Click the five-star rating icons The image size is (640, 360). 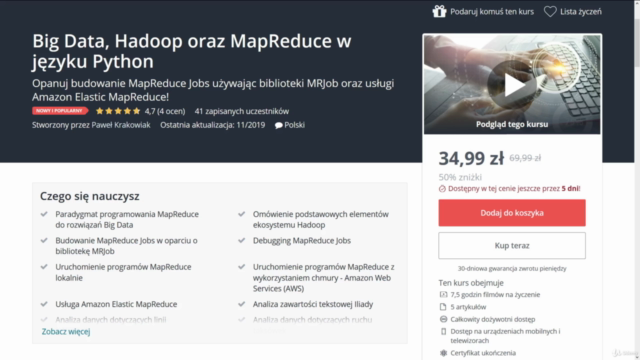click(118, 111)
